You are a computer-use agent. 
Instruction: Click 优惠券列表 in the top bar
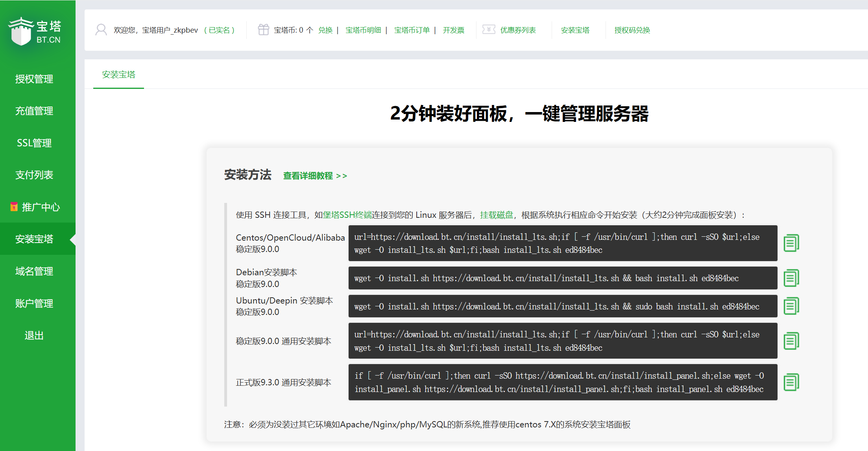tap(518, 30)
